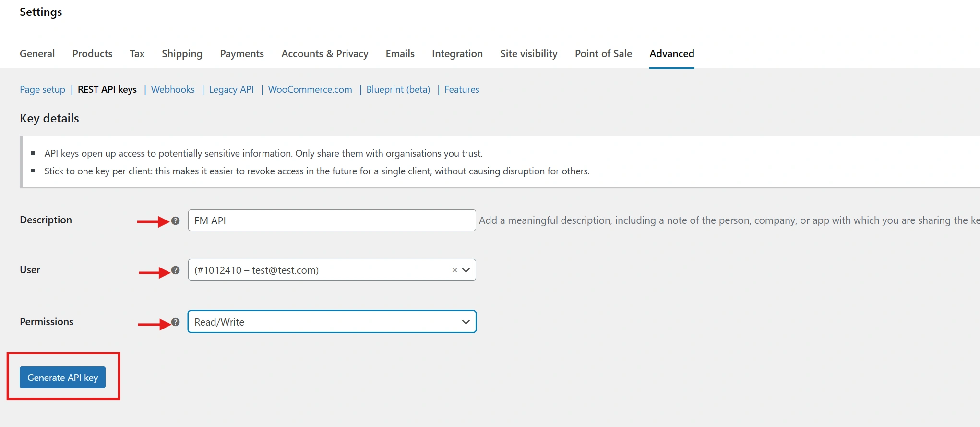Go to the Site visibility tab
This screenshot has width=980, height=427.
click(529, 54)
